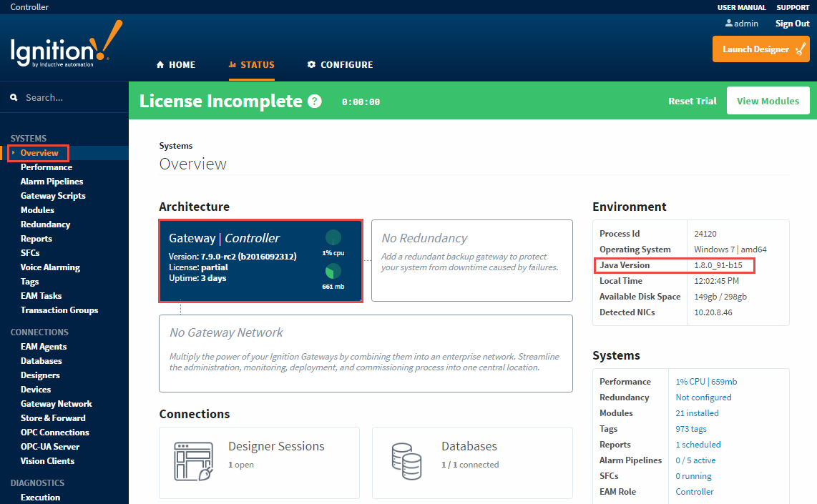817x504 pixels.
Task: Click the Reset Trial link
Action: tap(692, 102)
